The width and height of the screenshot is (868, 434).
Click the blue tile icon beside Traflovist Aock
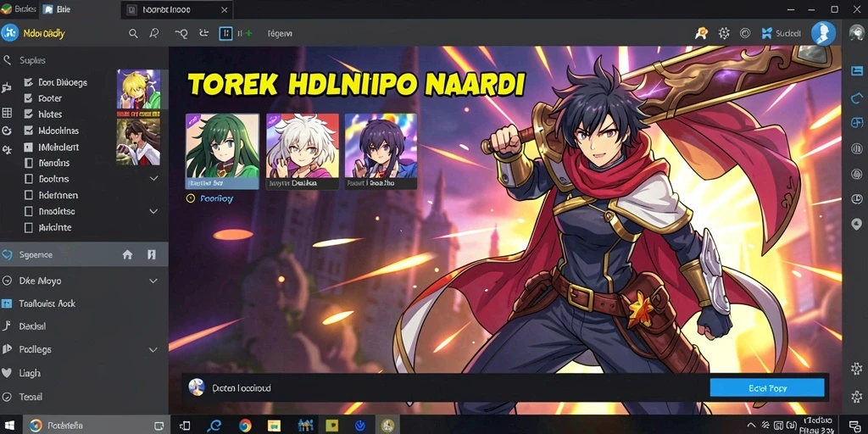coord(7,303)
